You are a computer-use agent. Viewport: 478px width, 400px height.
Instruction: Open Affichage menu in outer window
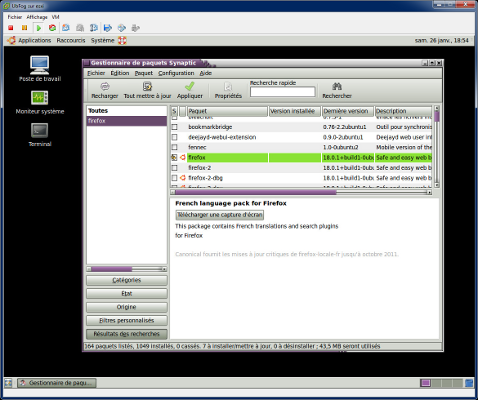click(37, 17)
